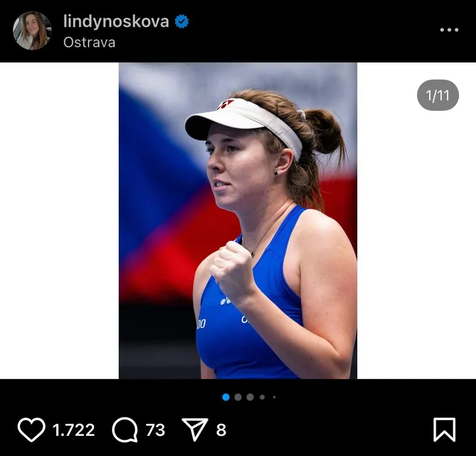Viewport: 476px width, 456px height.
Task: Jump to fourth carousel dot
Action: 262,397
